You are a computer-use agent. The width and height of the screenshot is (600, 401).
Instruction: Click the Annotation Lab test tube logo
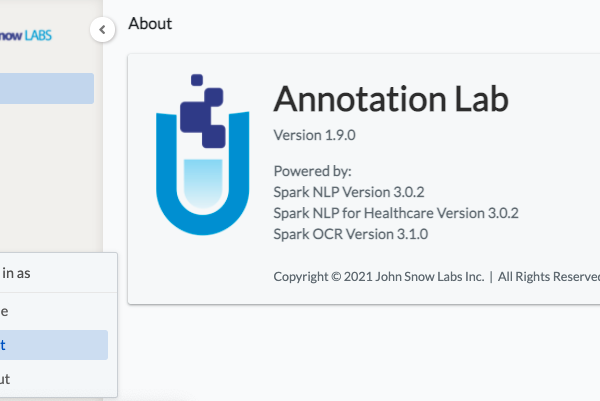coord(202,155)
